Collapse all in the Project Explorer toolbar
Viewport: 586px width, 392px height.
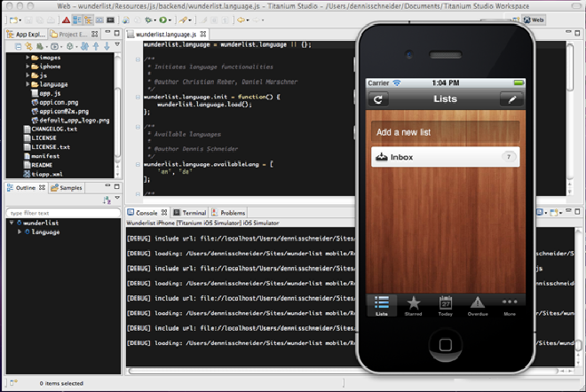click(18, 46)
